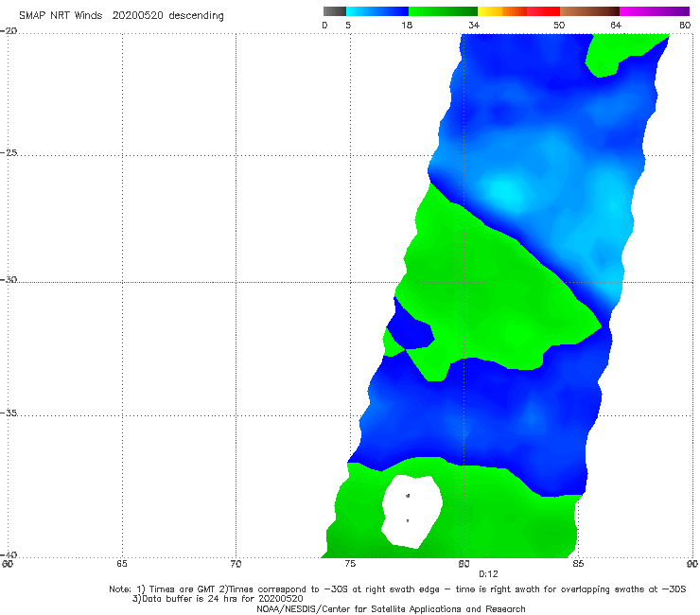Click the latitude label '-35'

(x=9, y=413)
